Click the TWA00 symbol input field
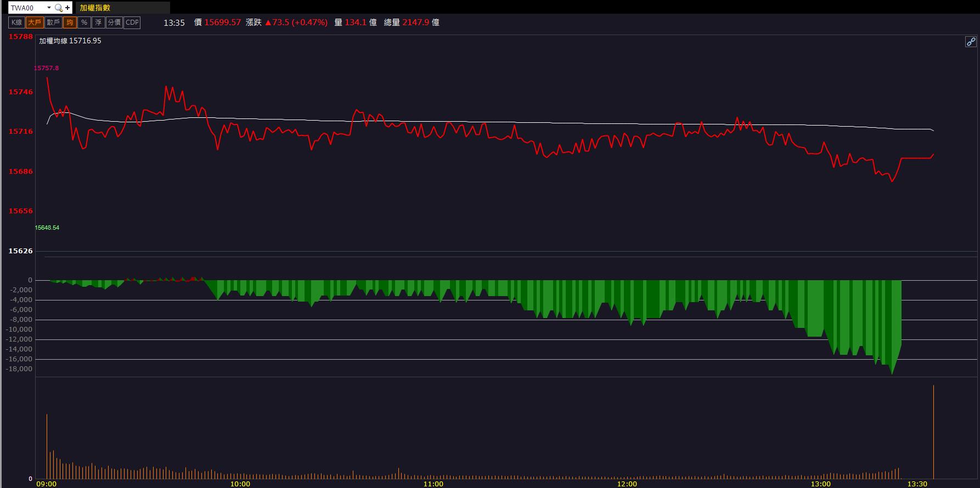The height and width of the screenshot is (488, 980). (27, 8)
